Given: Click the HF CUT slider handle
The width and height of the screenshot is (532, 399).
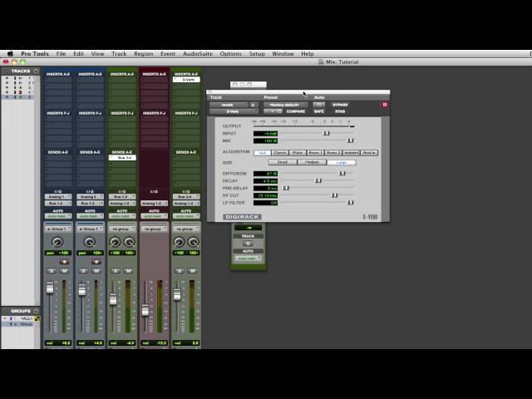Looking at the screenshot, I should (334, 195).
